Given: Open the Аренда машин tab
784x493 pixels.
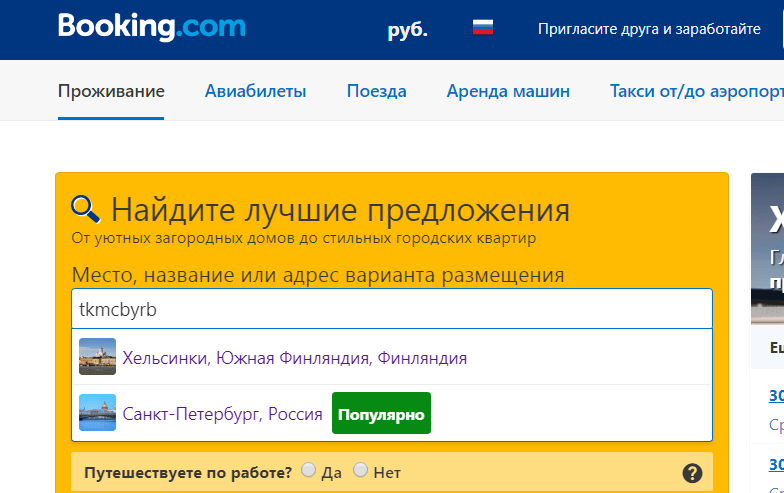Looking at the screenshot, I should click(508, 91).
